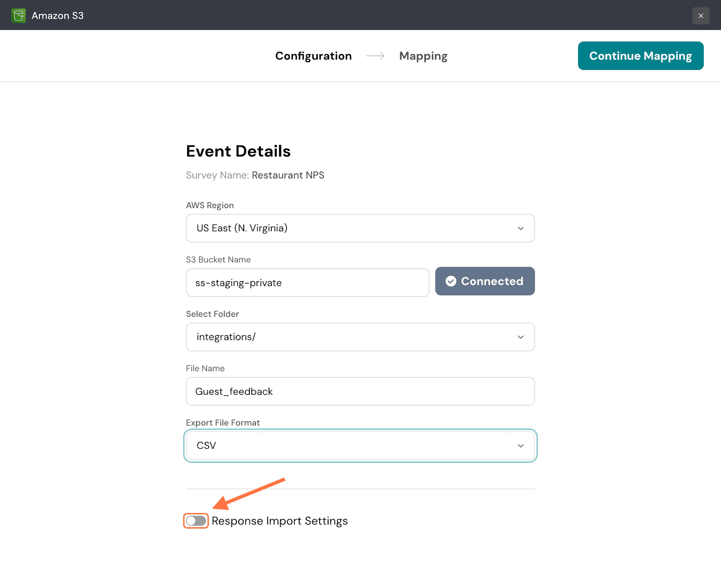Click the Connected status button
The width and height of the screenshot is (721, 588).
[x=485, y=281]
